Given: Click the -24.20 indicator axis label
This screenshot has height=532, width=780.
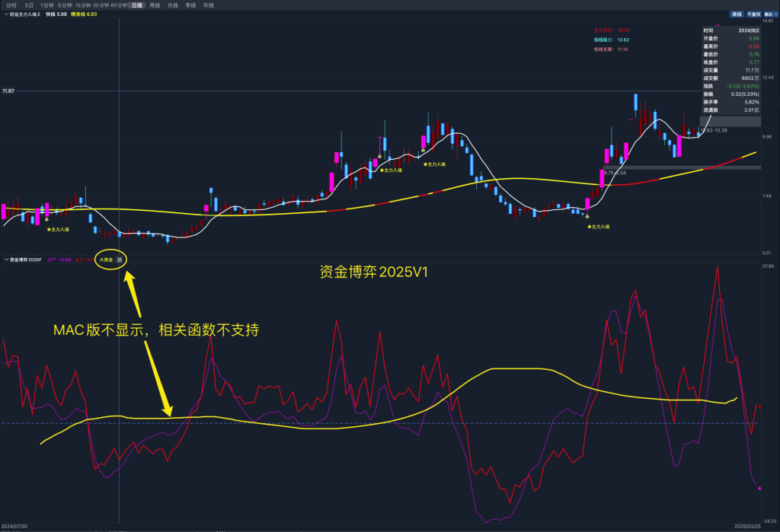Looking at the screenshot, I should 769,521.
